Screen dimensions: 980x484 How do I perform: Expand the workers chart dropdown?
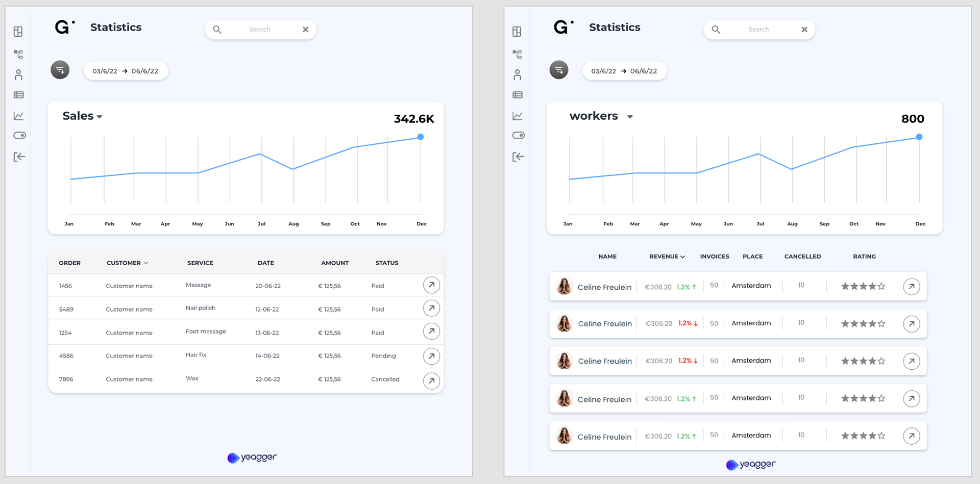point(630,117)
